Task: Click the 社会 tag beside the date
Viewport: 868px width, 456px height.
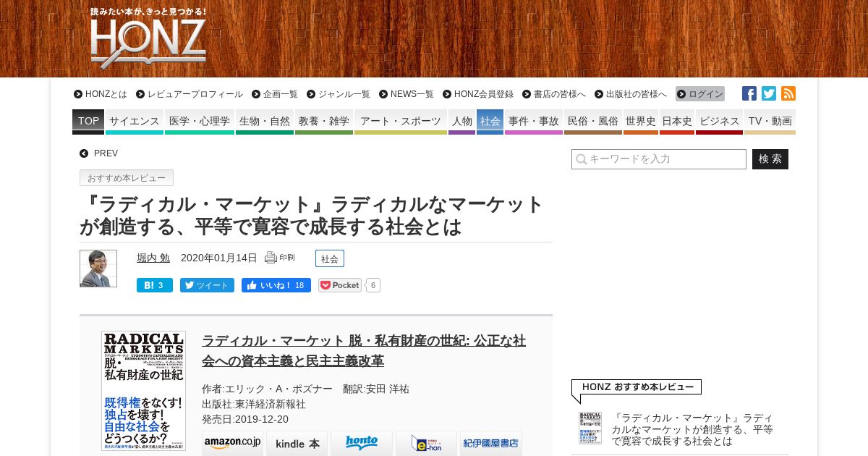Action: point(330,258)
